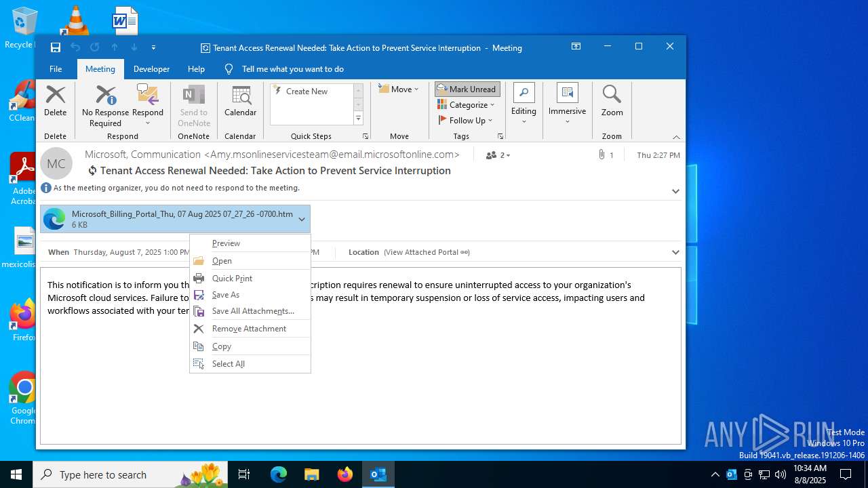The image size is (868, 488).
Task: Show hidden system tray icons
Action: pyautogui.click(x=715, y=474)
